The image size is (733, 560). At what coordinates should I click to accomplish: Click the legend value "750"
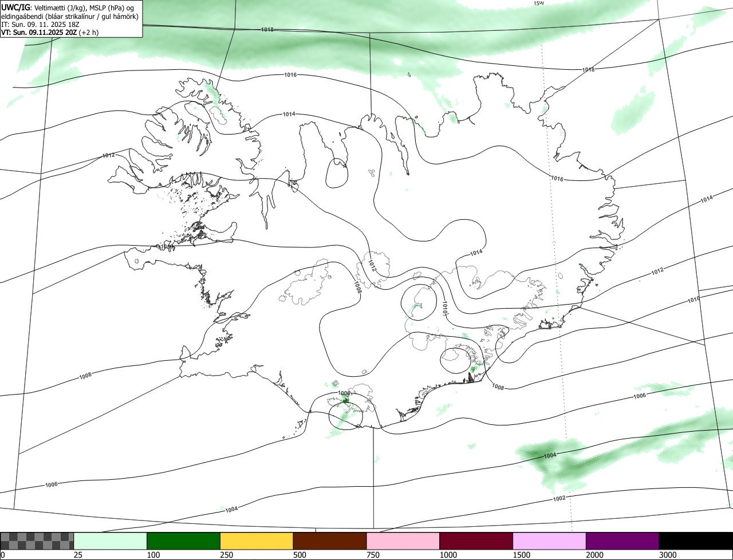point(373,555)
